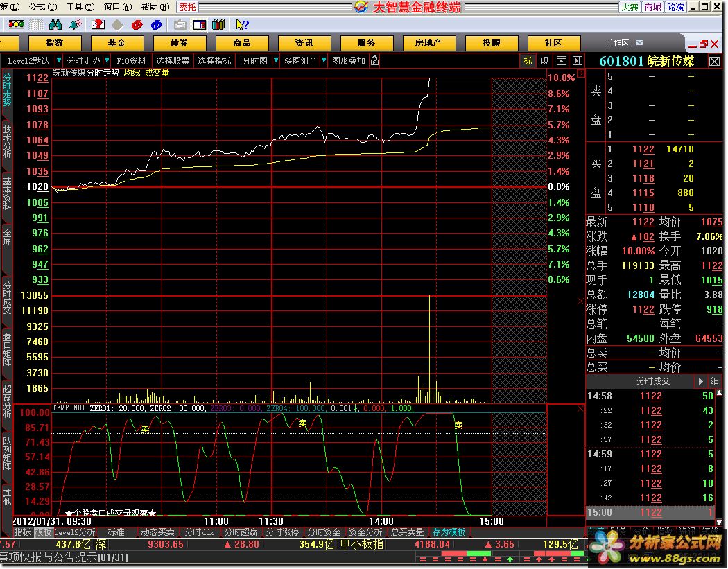Click the 14:00 time marker on chart axis
This screenshot has height=569, width=728.
click(381, 521)
